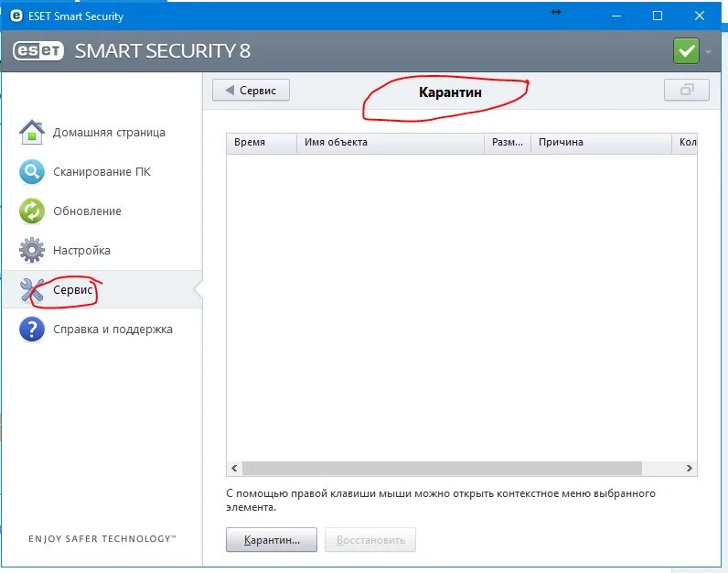Click the ESET logo in the header
Screen dimensions: 728x573
coord(38,50)
